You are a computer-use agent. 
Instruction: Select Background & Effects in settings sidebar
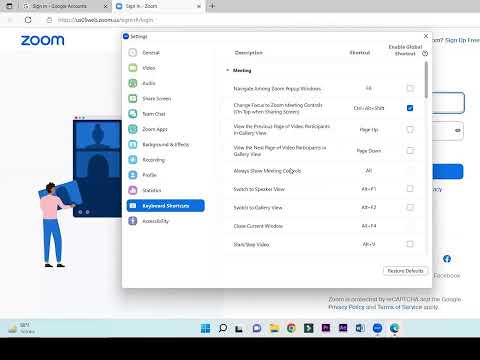point(166,144)
